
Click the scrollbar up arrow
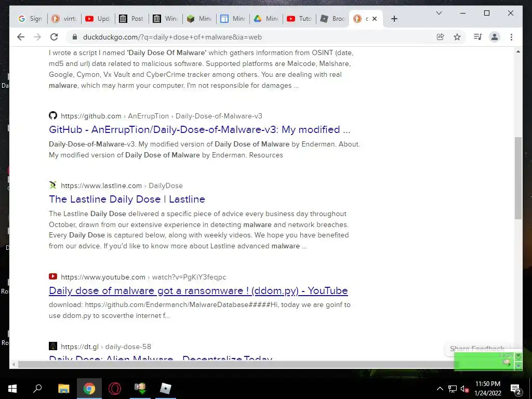518,51
